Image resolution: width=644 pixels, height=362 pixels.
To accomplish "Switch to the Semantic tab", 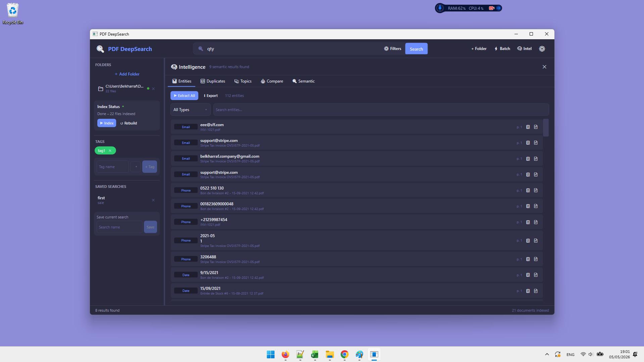I will click(x=303, y=81).
